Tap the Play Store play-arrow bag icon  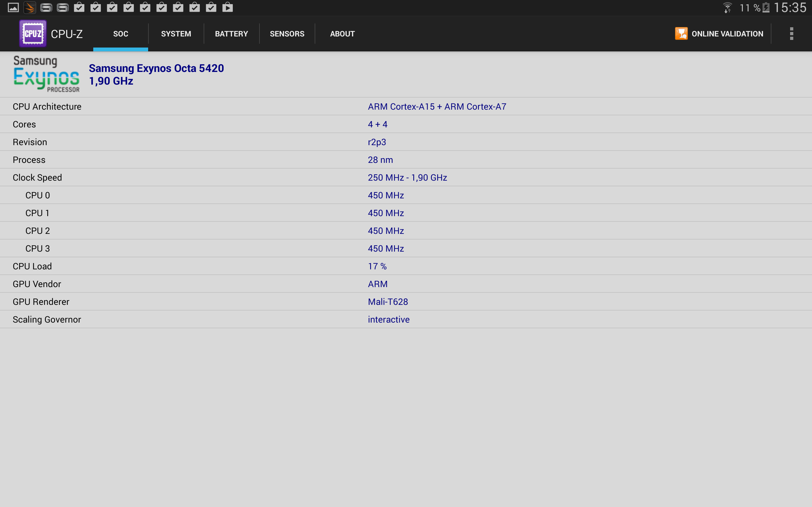pos(227,7)
